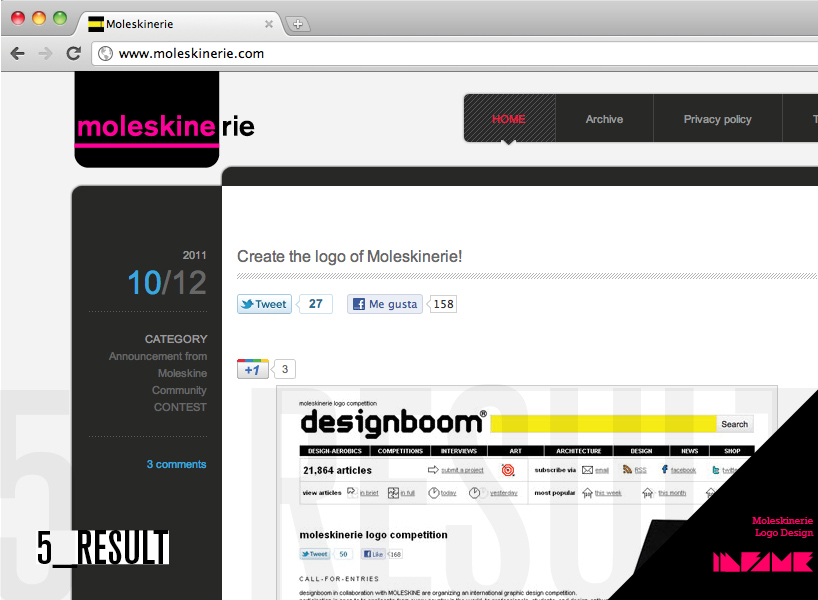The image size is (818, 600).
Task: Click the Google +1 button
Action: click(252, 370)
